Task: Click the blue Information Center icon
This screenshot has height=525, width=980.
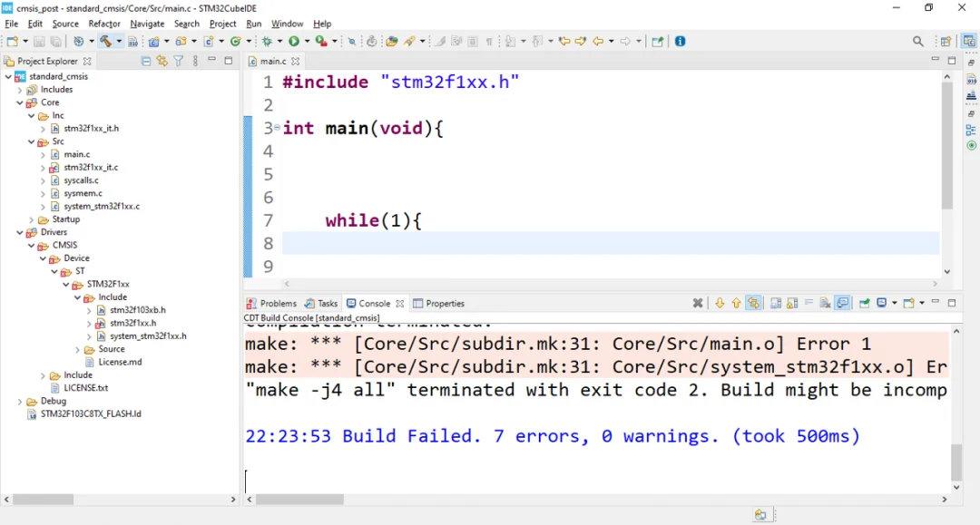Action: [x=680, y=41]
